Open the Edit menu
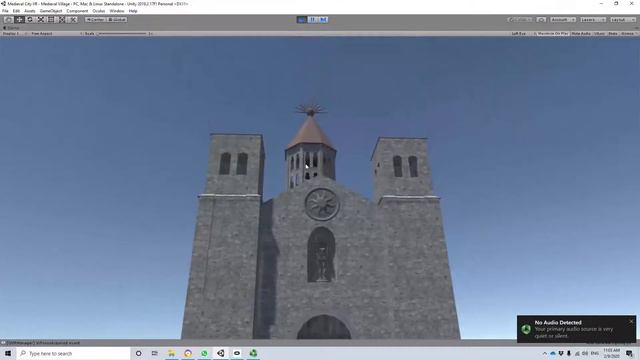Screen dimensions: 640x360 pyautogui.click(x=16, y=11)
